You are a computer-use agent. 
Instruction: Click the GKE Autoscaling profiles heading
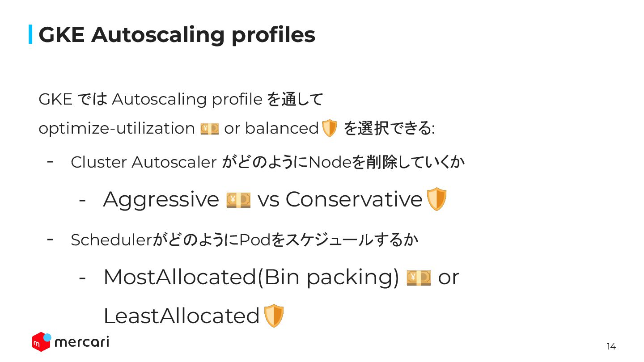click(x=177, y=35)
